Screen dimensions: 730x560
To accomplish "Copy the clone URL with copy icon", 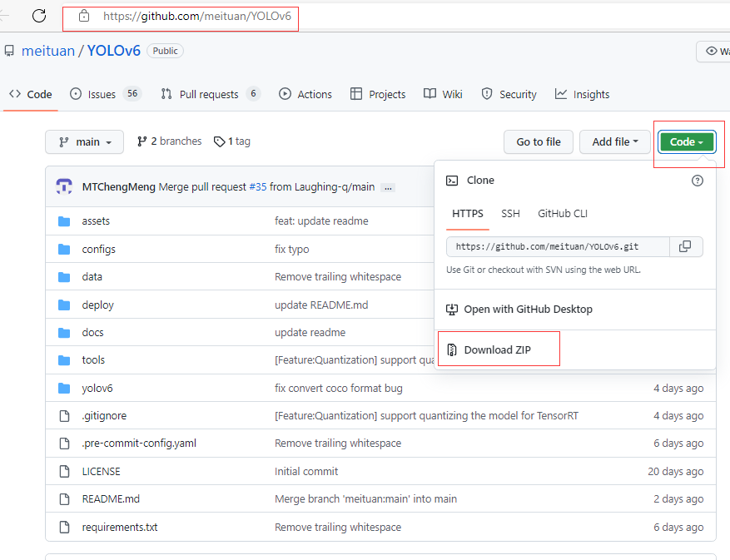I will pyautogui.click(x=685, y=247).
